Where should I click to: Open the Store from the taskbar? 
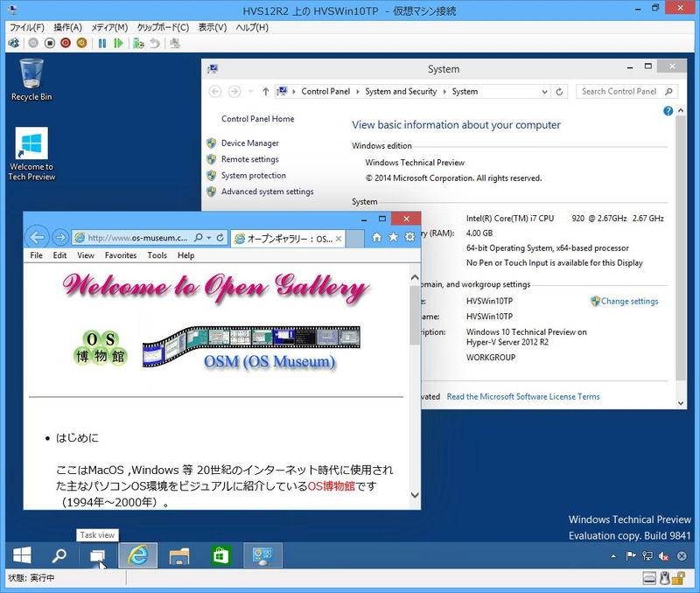221,555
